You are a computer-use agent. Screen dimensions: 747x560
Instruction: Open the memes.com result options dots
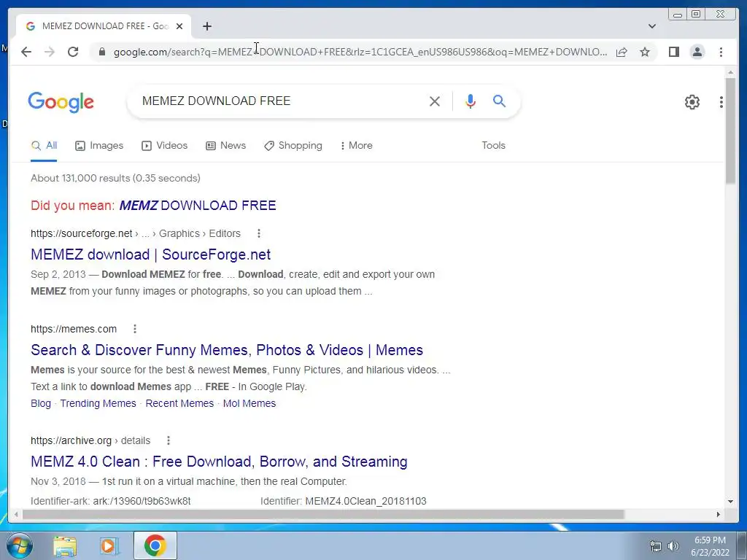pyautogui.click(x=135, y=329)
